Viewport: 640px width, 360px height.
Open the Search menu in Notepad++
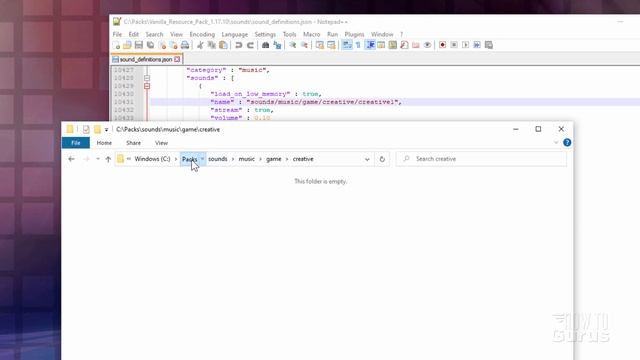154,34
